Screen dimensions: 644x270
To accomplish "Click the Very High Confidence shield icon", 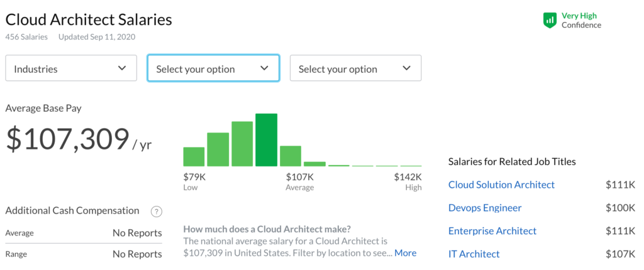I will pos(550,20).
